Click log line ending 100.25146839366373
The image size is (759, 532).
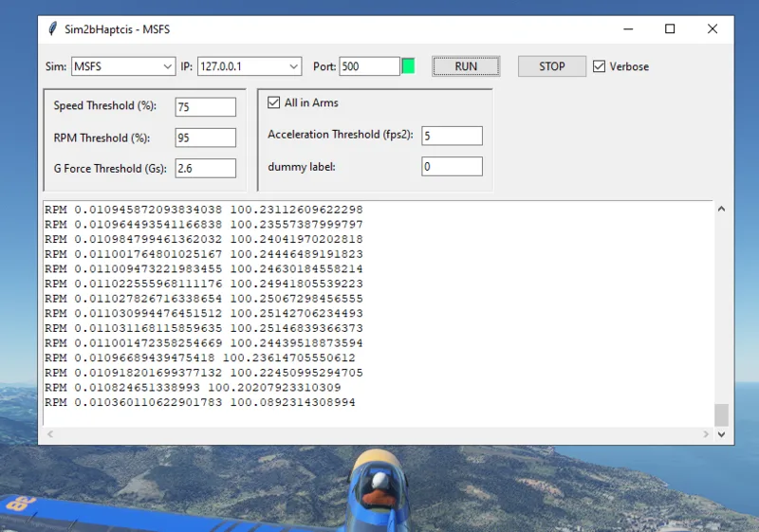tap(204, 328)
